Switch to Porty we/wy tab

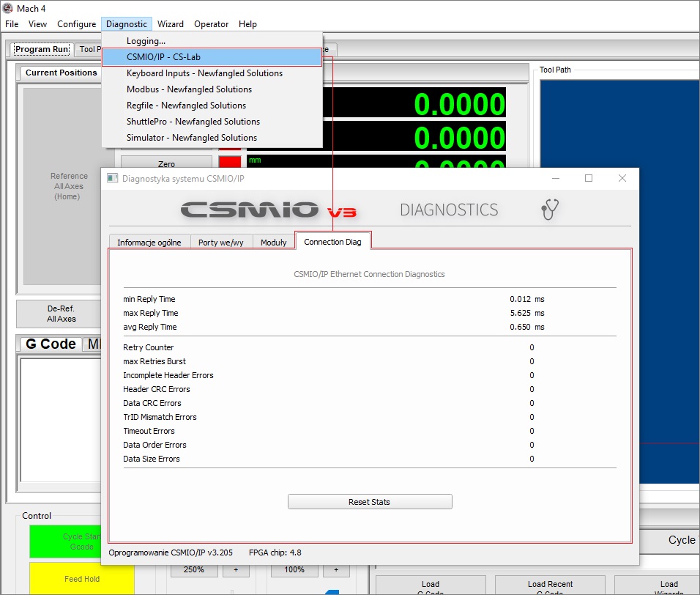[221, 242]
